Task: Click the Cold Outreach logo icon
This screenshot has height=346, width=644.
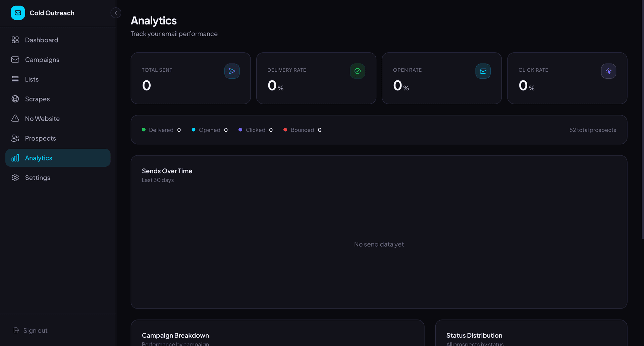Action: point(18,13)
